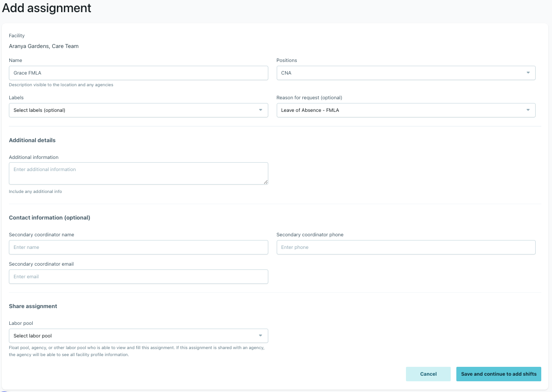Click the resize grip of Additional information box
The image size is (552, 392).
click(x=266, y=182)
